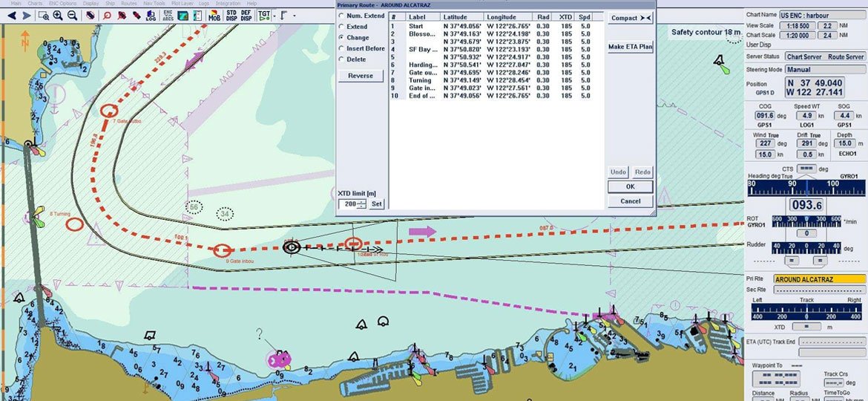Open the LOG toolbar icon
The height and width of the screenshot is (401, 868).
(x=151, y=16)
